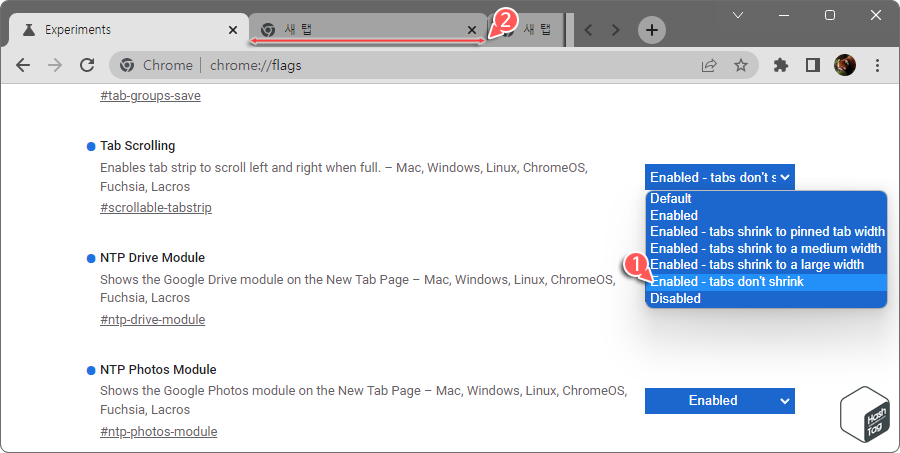Open the #ntp-drive-module link
Viewport: 900px width, 453px height.
(x=152, y=319)
